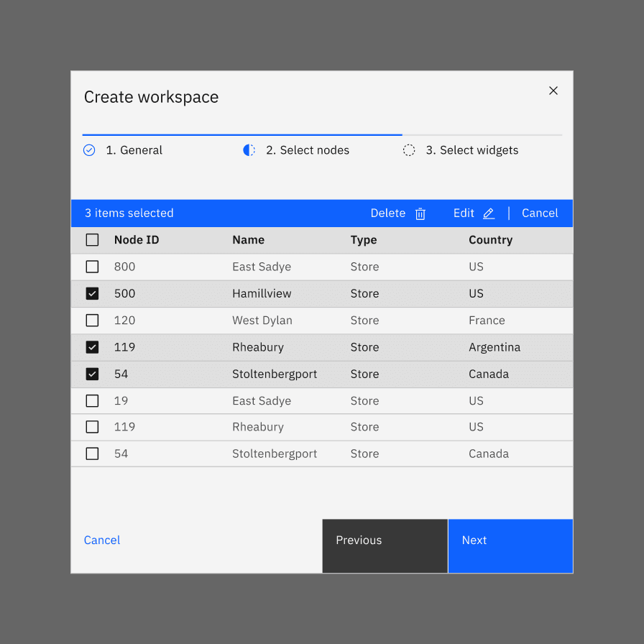Check the checkbox for node 120 West Dylan
Viewport: 644px width, 644px height.
pyautogui.click(x=92, y=320)
